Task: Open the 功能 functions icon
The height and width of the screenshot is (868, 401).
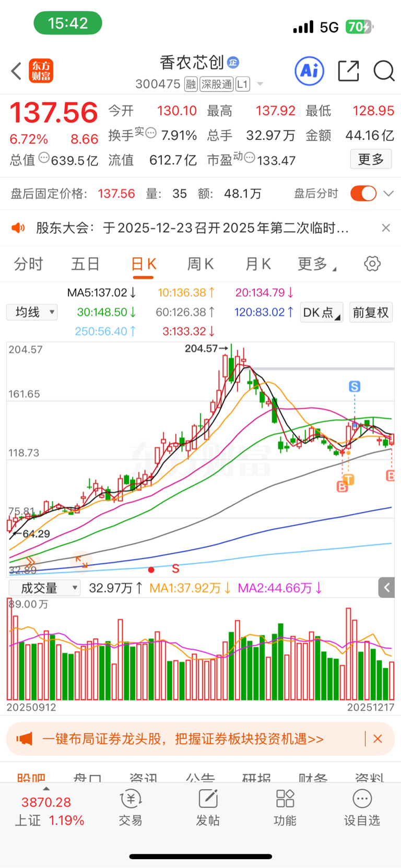Action: 285,808
